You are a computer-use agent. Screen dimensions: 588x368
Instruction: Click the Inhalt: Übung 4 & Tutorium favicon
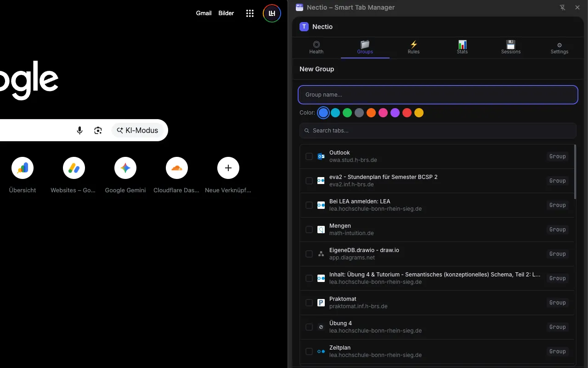click(x=321, y=278)
